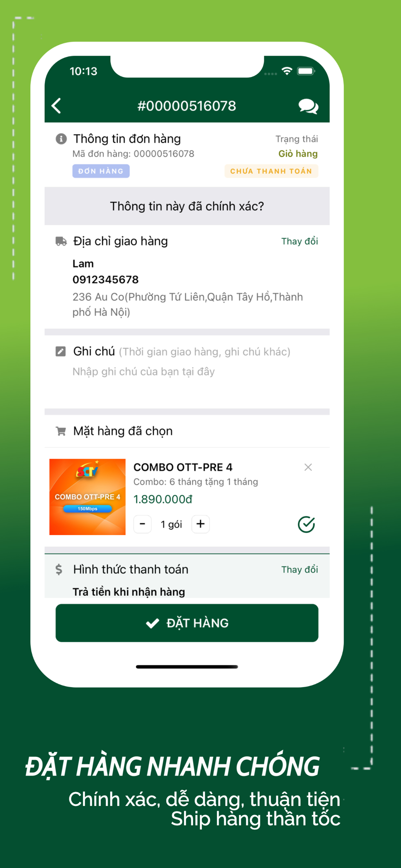Decrease quantity with the minus button

142,524
